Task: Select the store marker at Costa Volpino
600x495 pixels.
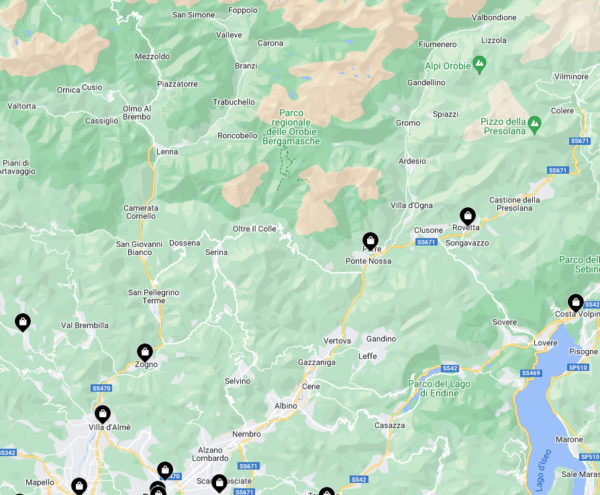Action: coord(576,303)
